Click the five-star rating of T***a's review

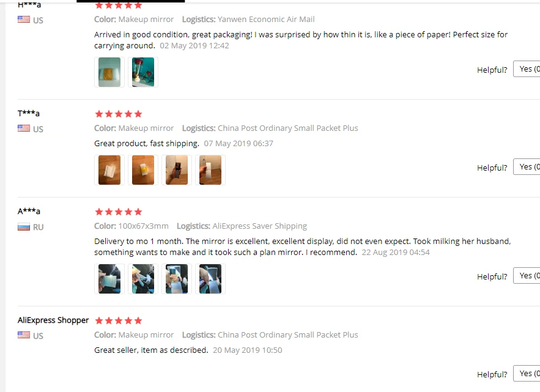click(x=119, y=114)
